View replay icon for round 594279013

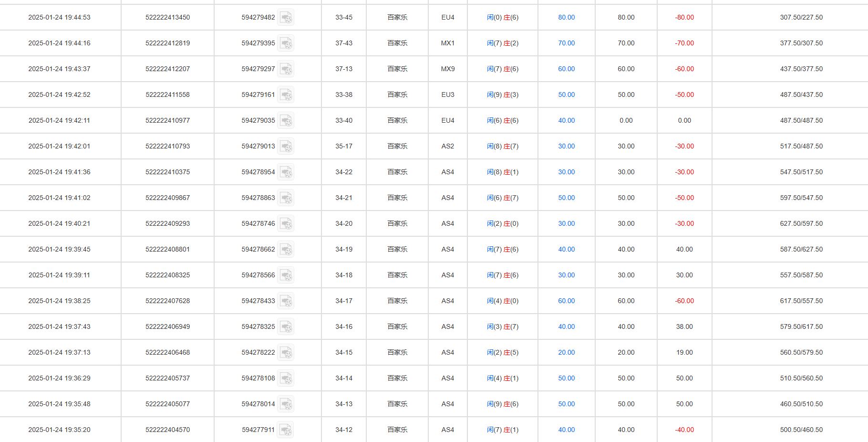286,147
